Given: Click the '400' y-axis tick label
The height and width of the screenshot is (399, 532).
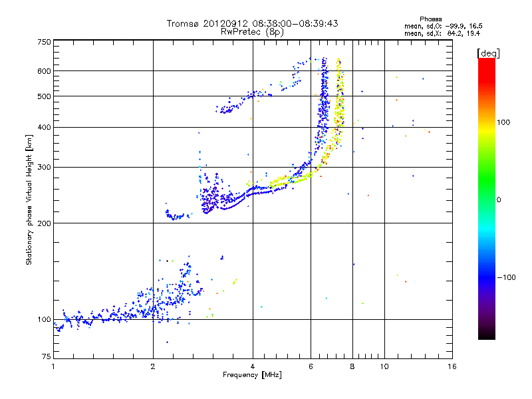Looking at the screenshot, I should tap(44, 128).
